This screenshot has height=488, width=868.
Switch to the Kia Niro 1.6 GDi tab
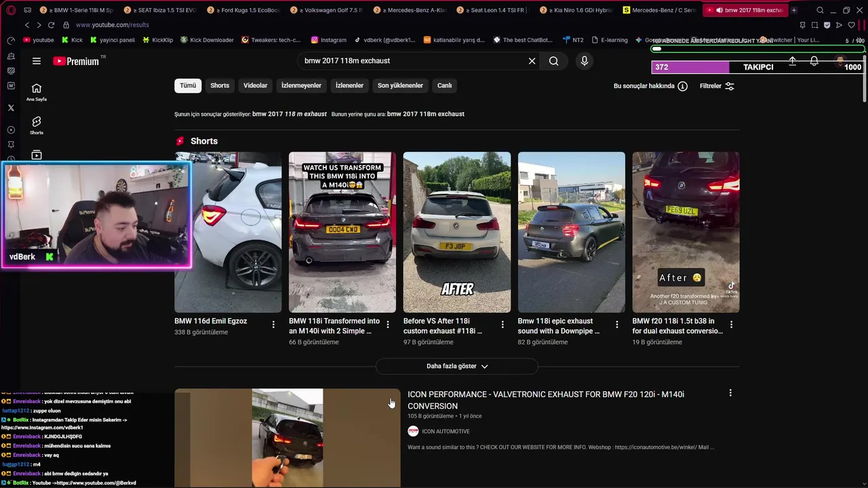577,10
